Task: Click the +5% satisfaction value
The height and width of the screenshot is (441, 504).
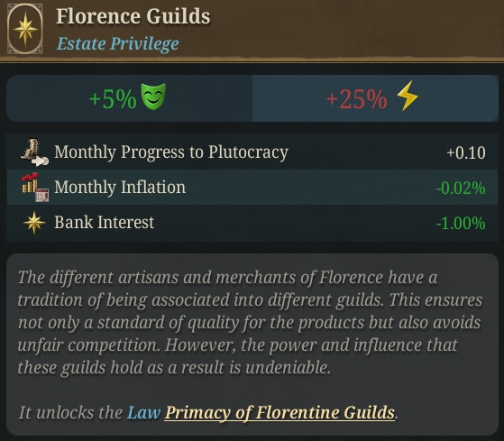Action: [x=113, y=99]
